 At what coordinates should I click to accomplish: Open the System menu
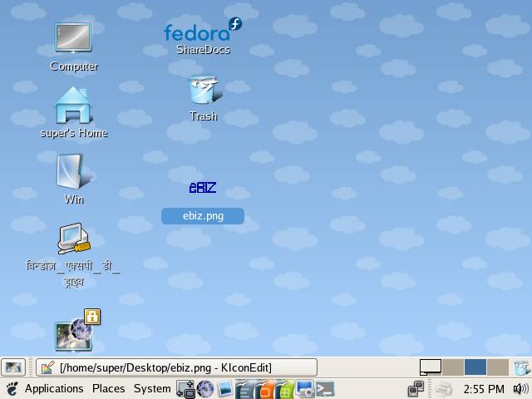152,389
